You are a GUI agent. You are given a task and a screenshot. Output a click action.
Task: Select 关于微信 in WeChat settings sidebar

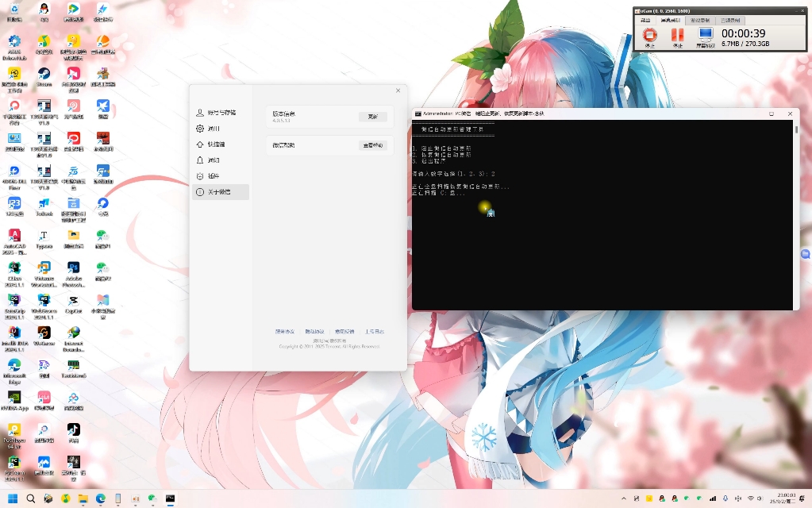point(220,192)
